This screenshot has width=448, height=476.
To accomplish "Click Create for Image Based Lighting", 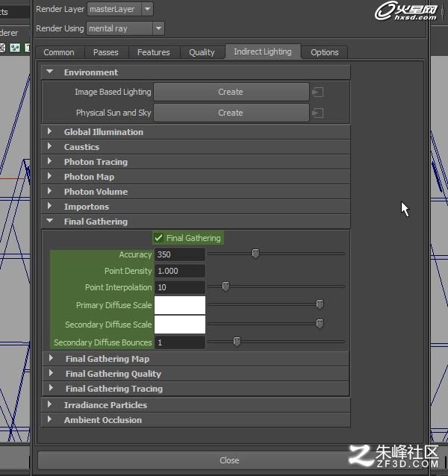I will 231,92.
